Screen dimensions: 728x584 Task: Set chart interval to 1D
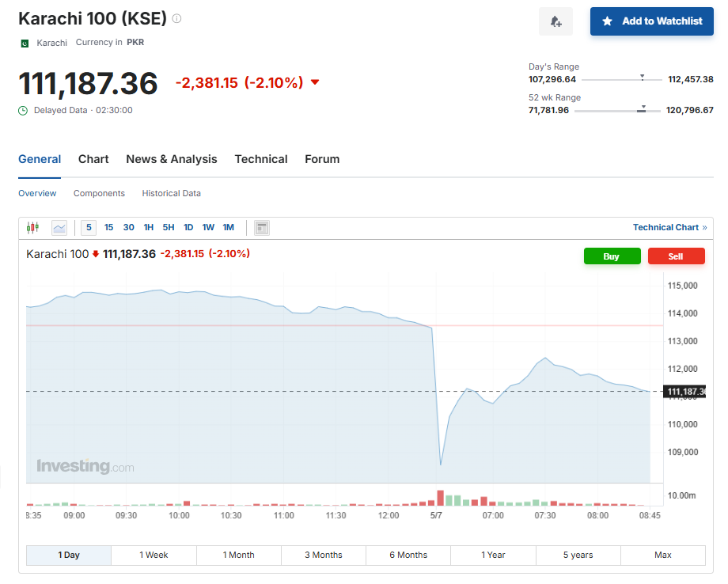point(188,227)
